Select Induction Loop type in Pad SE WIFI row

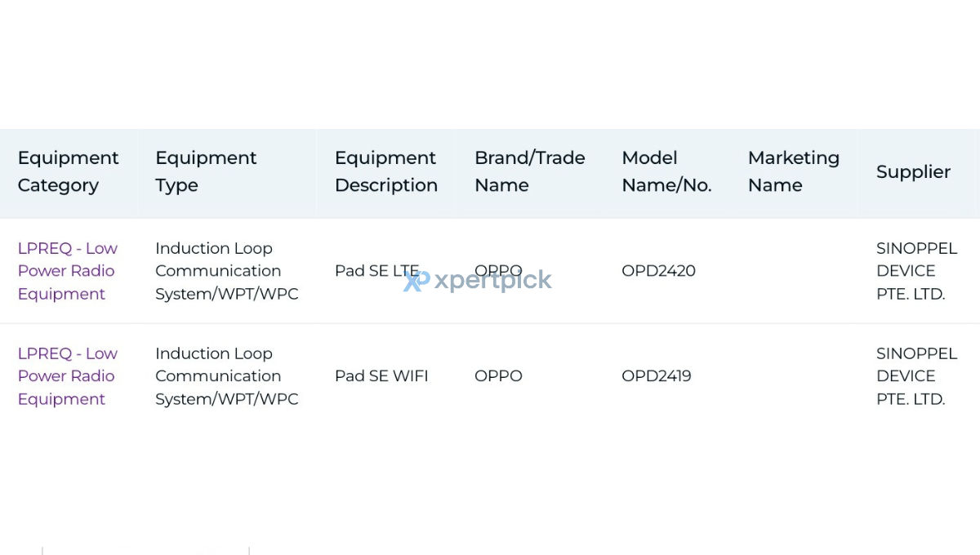[x=227, y=376]
